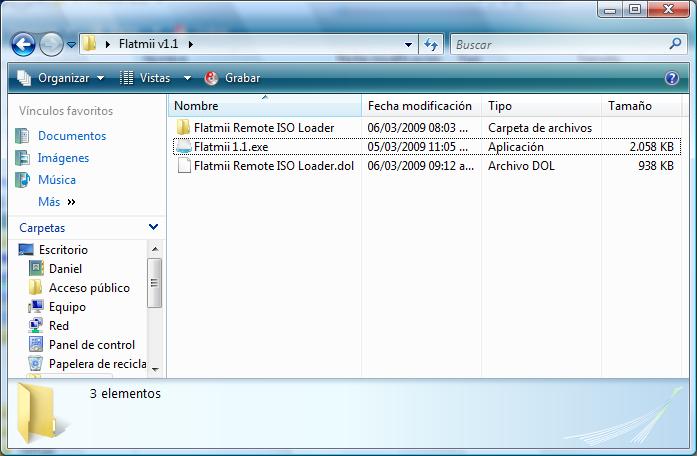Select the Flatmii 1.1.exe application icon
The image size is (697, 456).
183,147
